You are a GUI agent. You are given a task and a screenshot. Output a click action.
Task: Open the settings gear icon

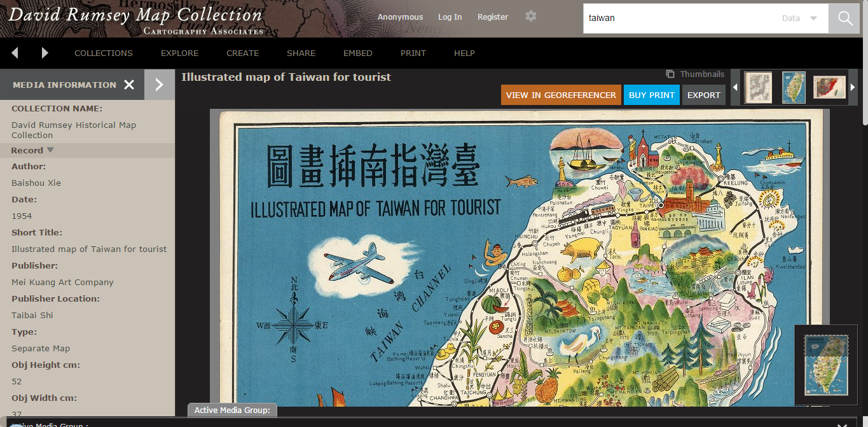pos(531,17)
